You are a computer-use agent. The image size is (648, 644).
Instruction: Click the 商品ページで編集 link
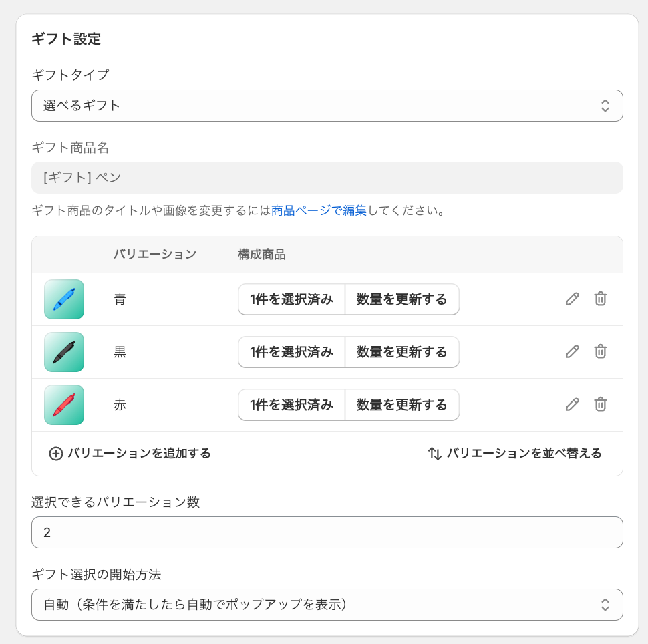[319, 211]
